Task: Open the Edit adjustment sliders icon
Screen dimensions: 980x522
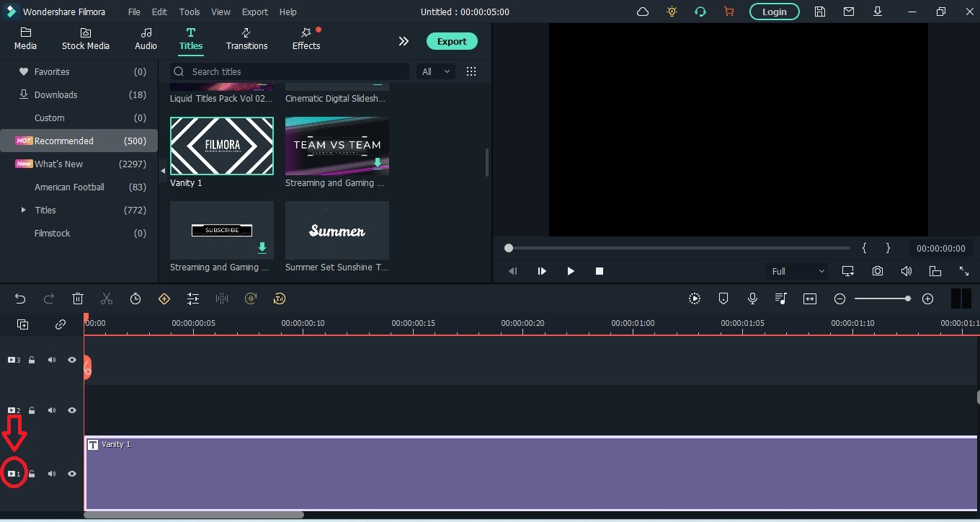Action: (193, 298)
